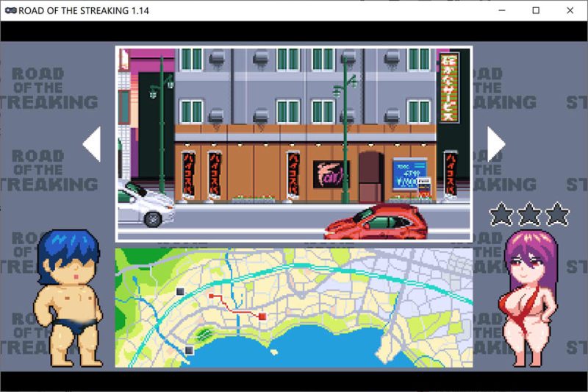The image size is (588, 392).
Task: Click the small red route start marker
Action: [x=211, y=296]
